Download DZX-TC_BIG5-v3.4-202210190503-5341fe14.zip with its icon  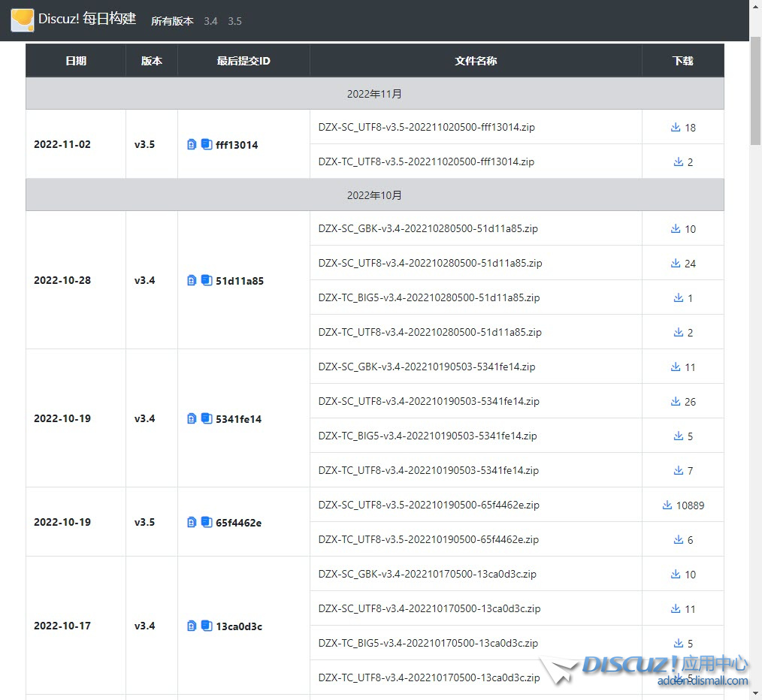tap(678, 436)
